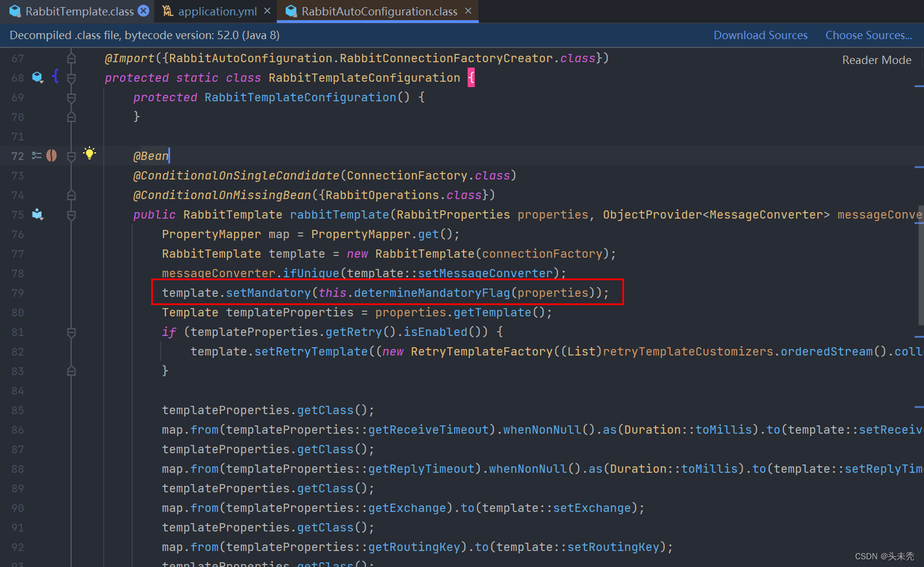Click the gutter icon on line 75
This screenshot has height=567, width=924.
[x=38, y=214]
